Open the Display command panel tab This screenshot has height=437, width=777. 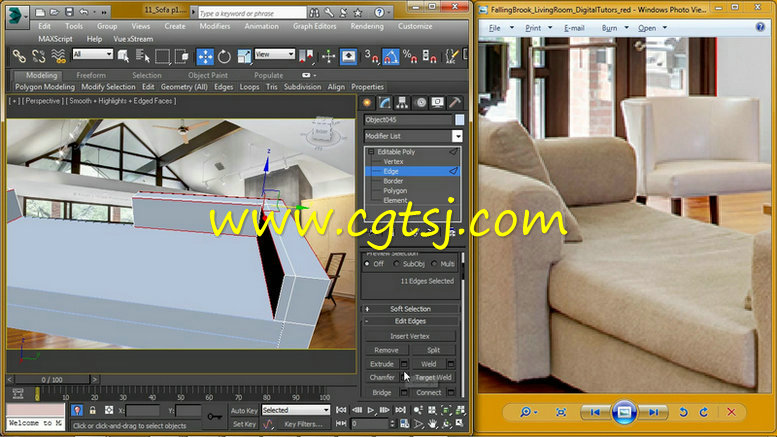coord(438,103)
